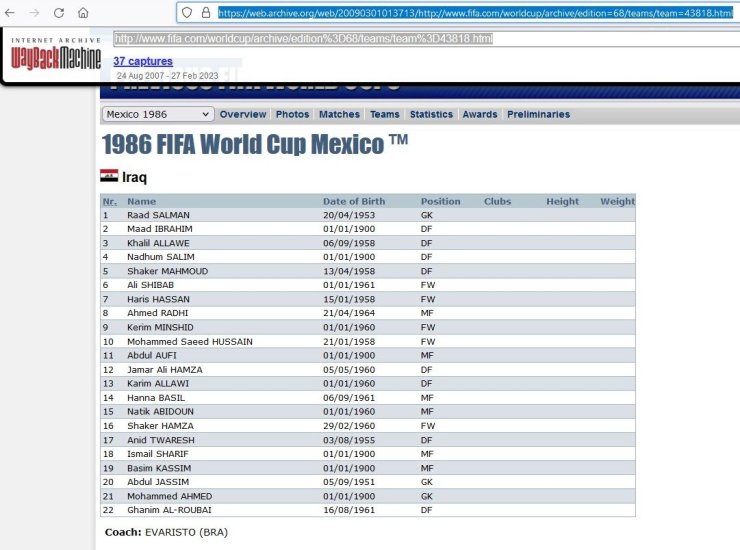Expand the Mexico 1986 edition dropdown
Viewport: 740px width, 550px height.
tap(158, 114)
